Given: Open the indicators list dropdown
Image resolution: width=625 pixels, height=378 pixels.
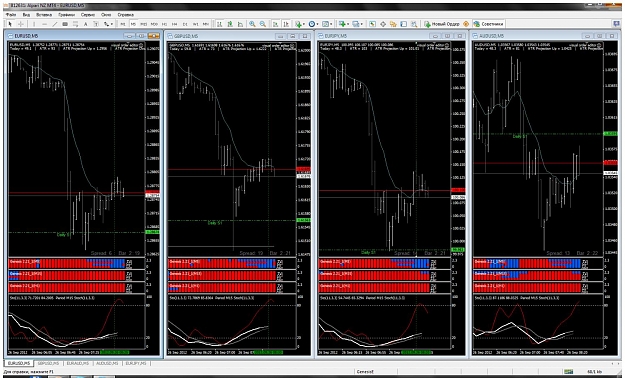Looking at the screenshot, I should pos(301,24).
